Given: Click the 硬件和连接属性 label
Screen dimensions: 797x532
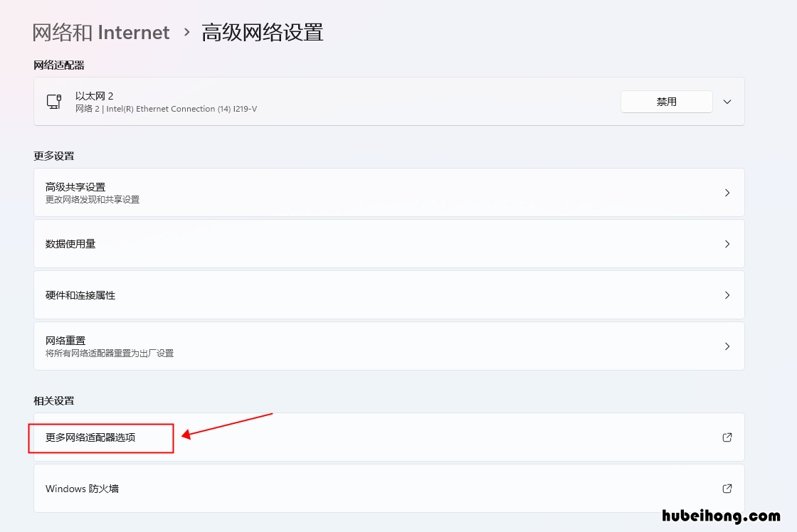Looking at the screenshot, I should 80,295.
